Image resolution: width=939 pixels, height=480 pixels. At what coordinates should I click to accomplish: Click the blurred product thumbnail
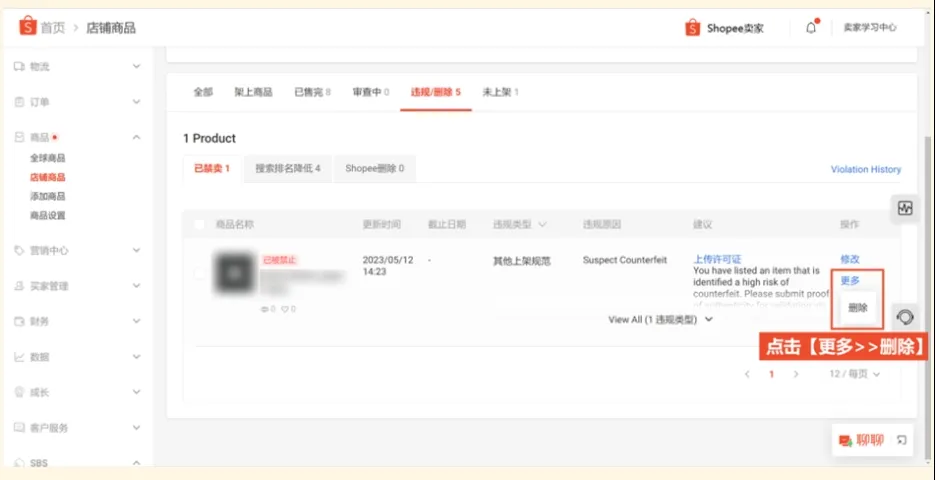pyautogui.click(x=234, y=273)
